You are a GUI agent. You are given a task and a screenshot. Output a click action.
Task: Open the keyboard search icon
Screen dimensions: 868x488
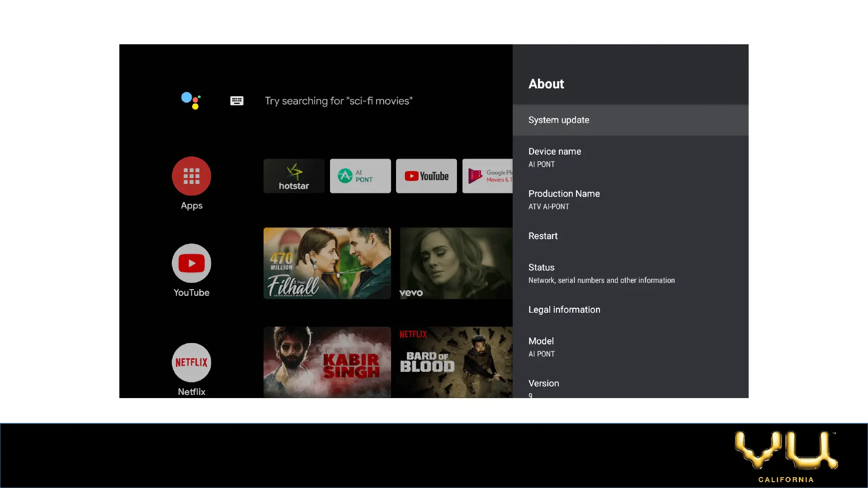(236, 101)
